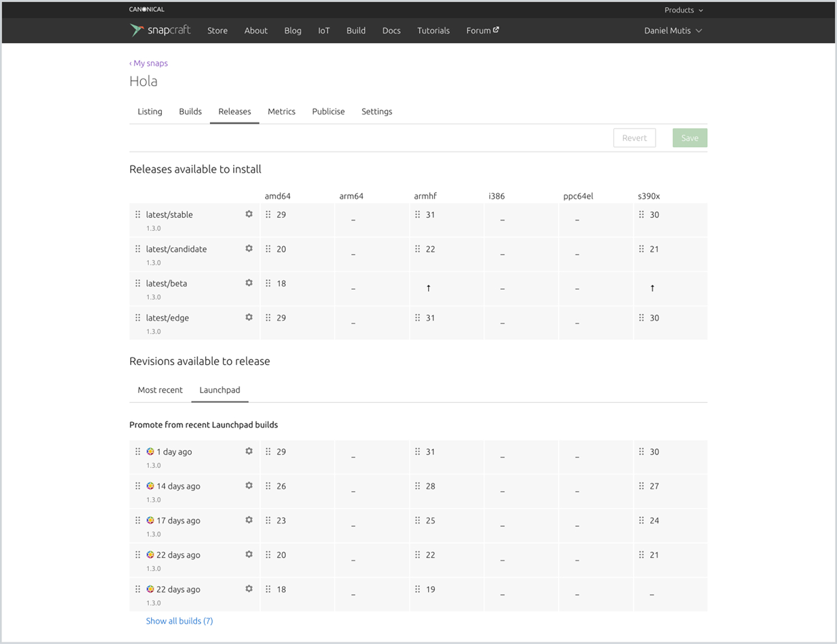
Task: Switch to Most recent revisions tab
Action: coord(160,390)
